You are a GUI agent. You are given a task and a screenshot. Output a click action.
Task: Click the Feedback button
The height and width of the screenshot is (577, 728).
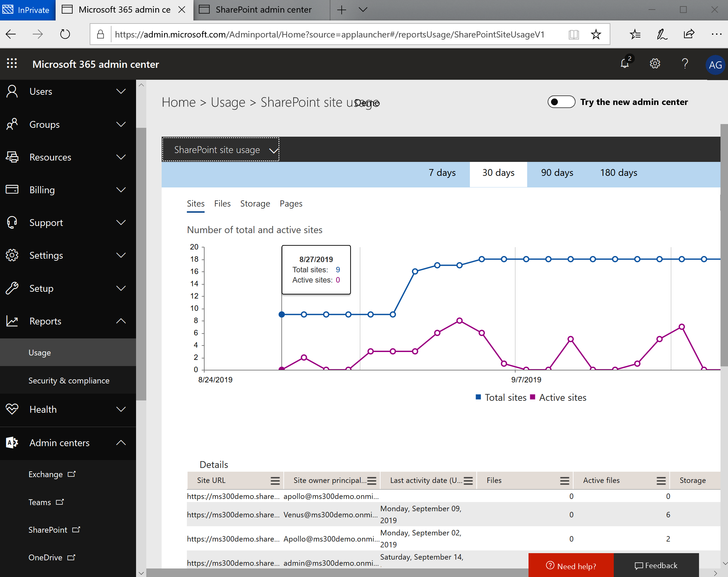pos(656,566)
